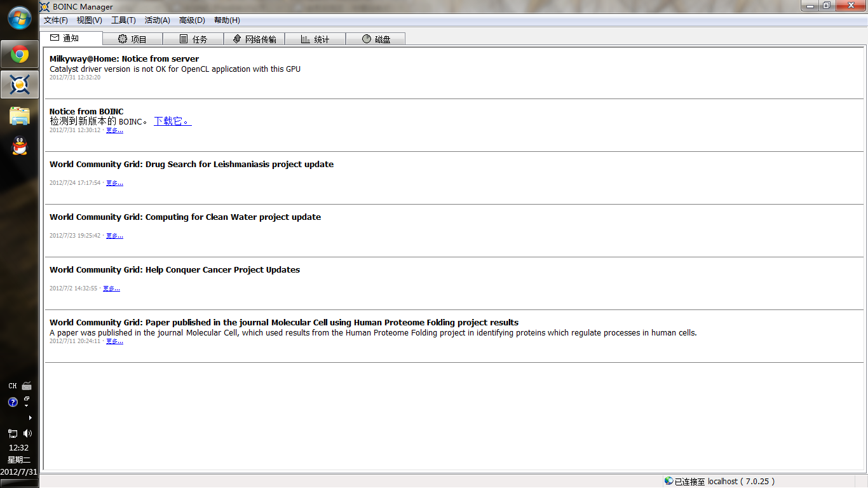This screenshot has width=868, height=488.
Task: Click the Milkyway@Home notice heading
Action: click(125, 59)
